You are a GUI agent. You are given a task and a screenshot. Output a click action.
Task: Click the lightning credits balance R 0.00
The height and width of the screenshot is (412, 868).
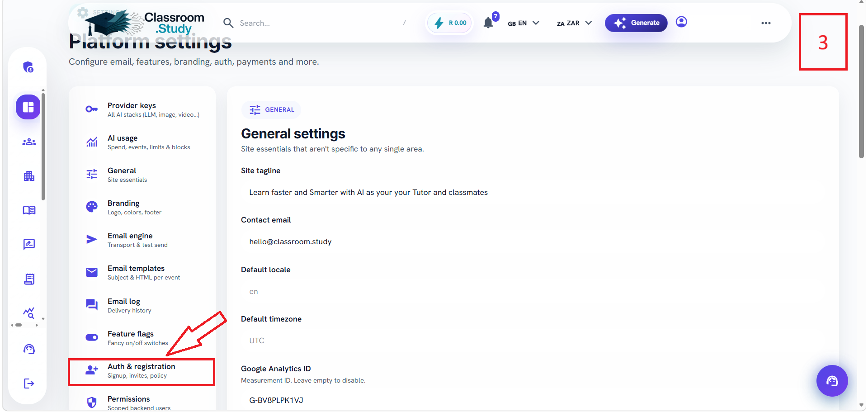pos(450,23)
